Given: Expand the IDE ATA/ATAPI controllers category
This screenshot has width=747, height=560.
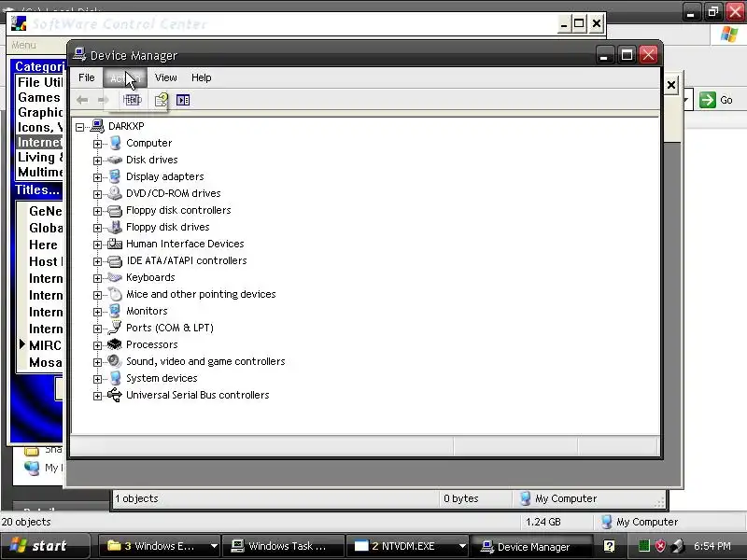Looking at the screenshot, I should click(x=97, y=261).
